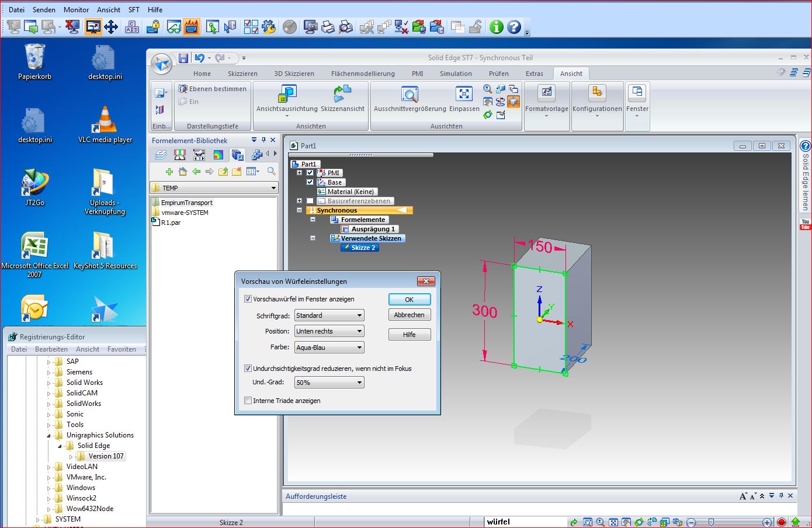Click the remote tool's blue question-mark help icon

click(x=514, y=27)
